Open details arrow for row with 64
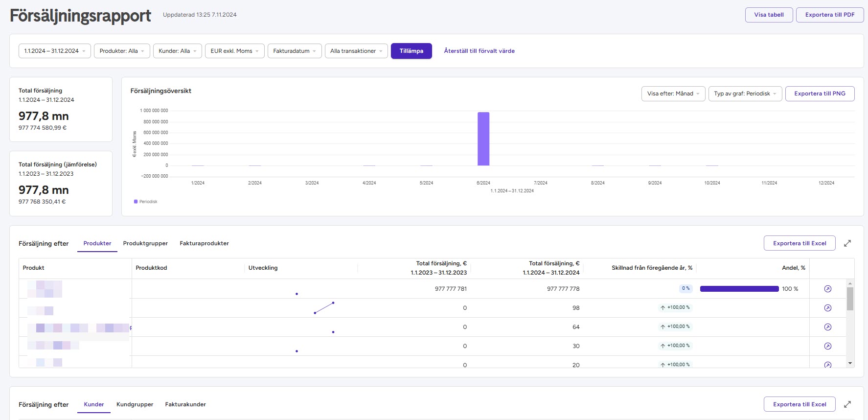 click(827, 327)
